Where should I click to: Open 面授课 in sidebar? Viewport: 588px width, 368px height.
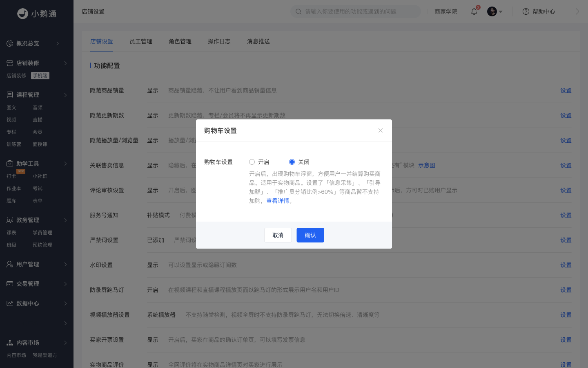[x=40, y=144]
